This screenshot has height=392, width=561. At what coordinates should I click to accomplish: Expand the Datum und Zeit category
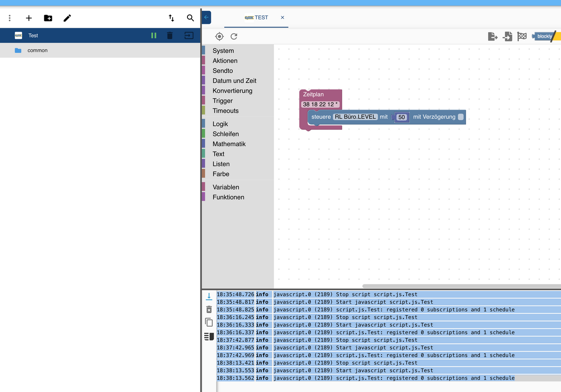234,81
